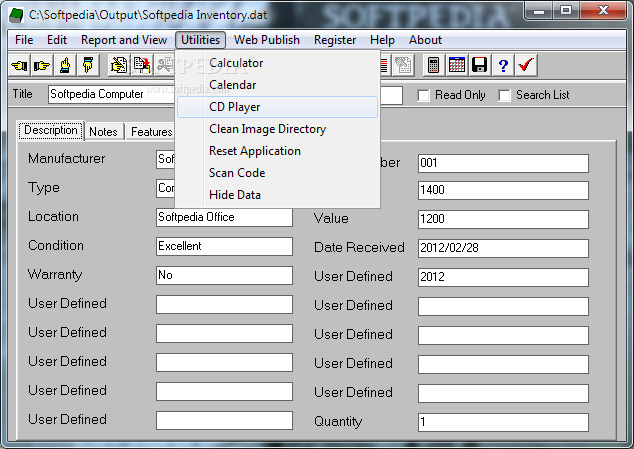Click the Date Received label text

pyautogui.click(x=359, y=247)
